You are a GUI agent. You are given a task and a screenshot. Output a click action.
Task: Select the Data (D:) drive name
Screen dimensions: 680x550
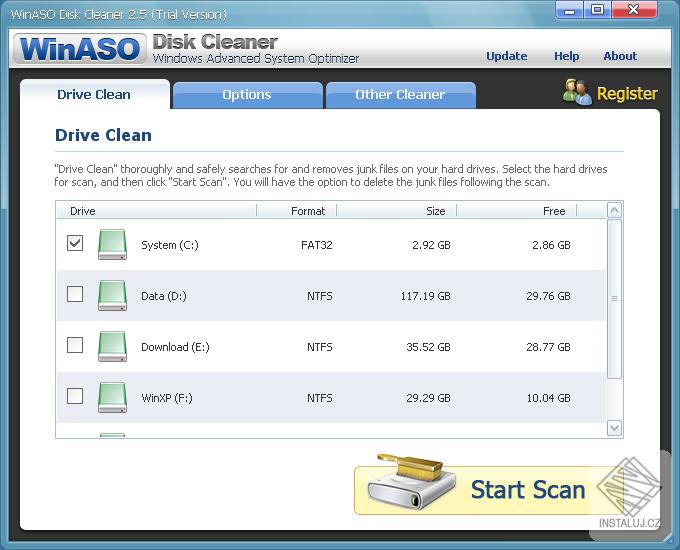click(163, 296)
